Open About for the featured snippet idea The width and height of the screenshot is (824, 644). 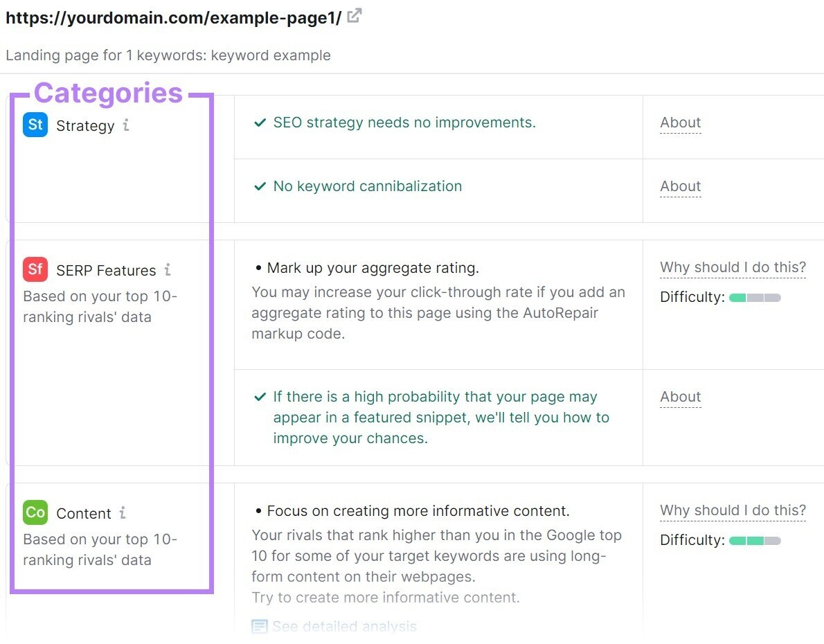click(680, 396)
